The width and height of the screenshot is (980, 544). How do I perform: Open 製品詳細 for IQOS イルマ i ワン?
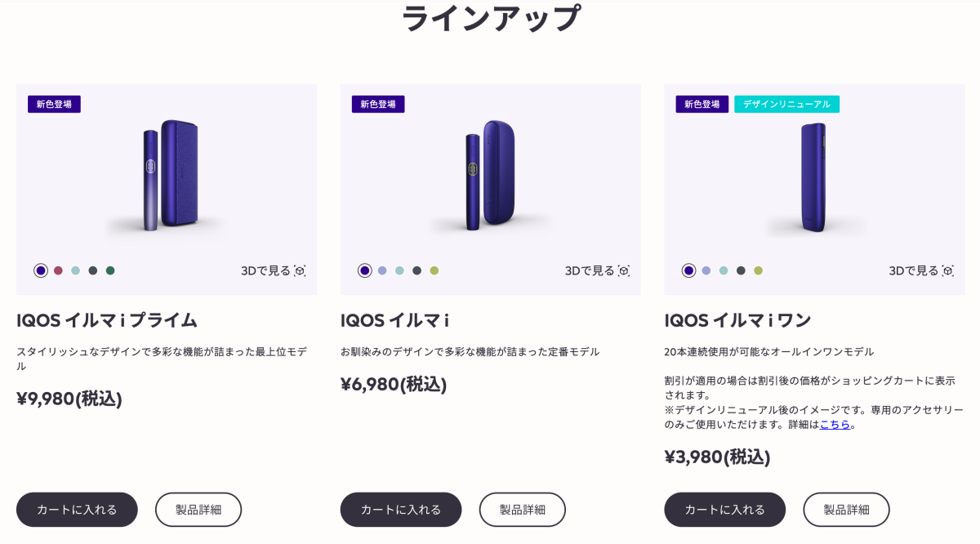point(847,509)
